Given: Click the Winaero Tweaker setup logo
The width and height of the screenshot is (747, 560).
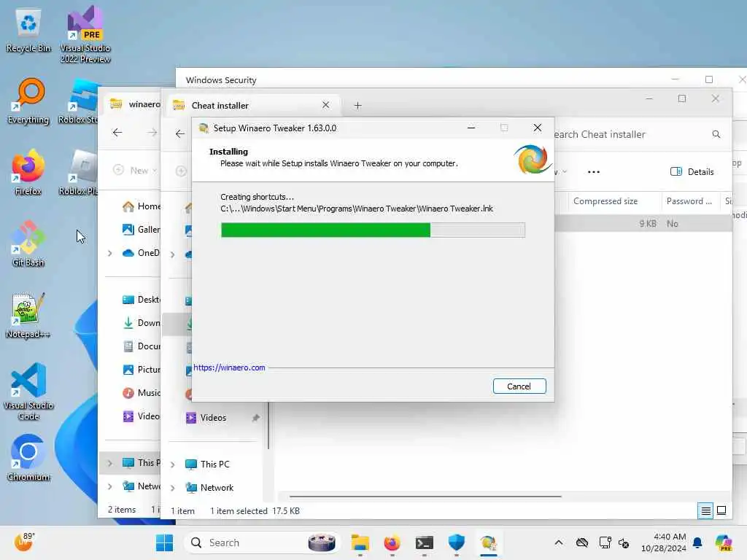Looking at the screenshot, I should pos(532,159).
